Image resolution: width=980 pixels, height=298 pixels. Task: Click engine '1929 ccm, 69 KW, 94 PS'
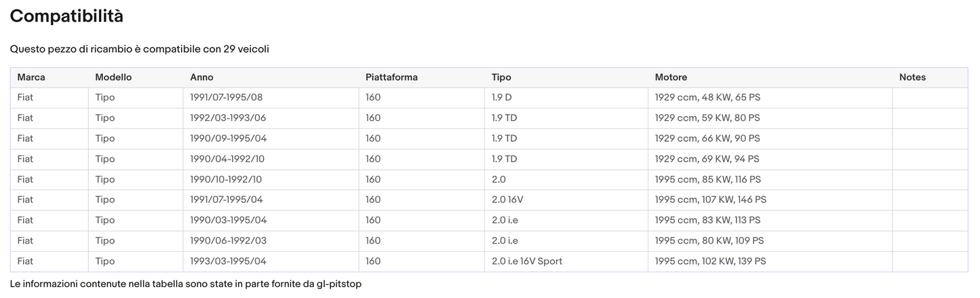point(707,159)
